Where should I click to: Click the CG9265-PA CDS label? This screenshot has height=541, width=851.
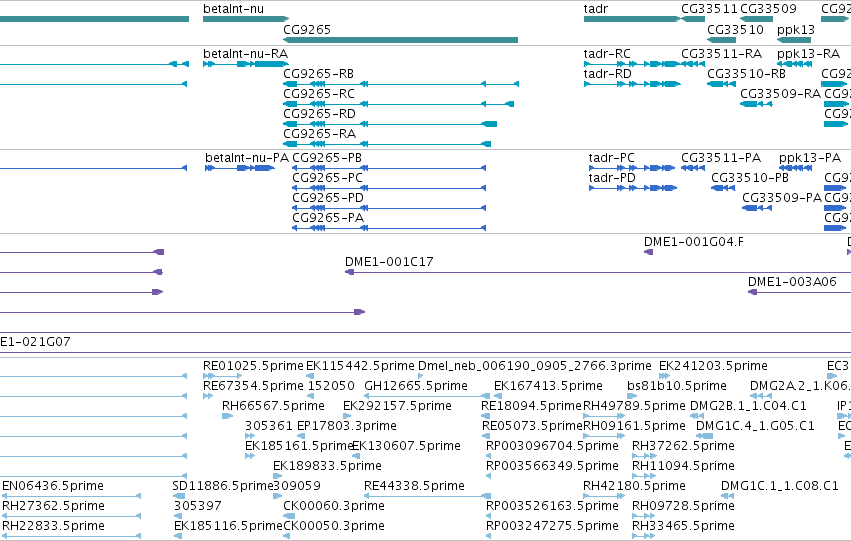point(328,218)
